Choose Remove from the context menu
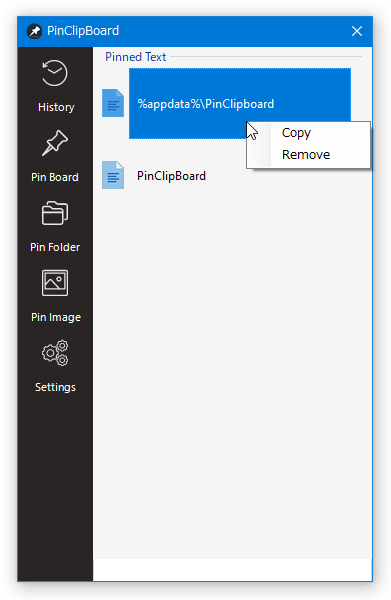Viewport: 391px width, 600px height. [306, 155]
